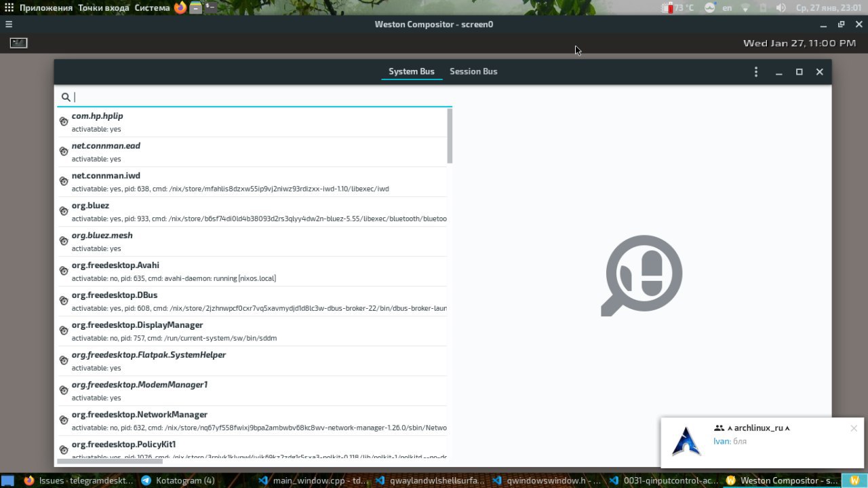
Task: Click icon beside org.freedesktop.NetworkManager
Action: tap(64, 420)
